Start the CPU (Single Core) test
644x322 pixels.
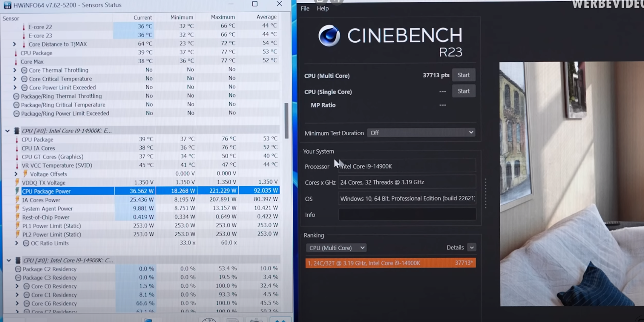pos(464,91)
